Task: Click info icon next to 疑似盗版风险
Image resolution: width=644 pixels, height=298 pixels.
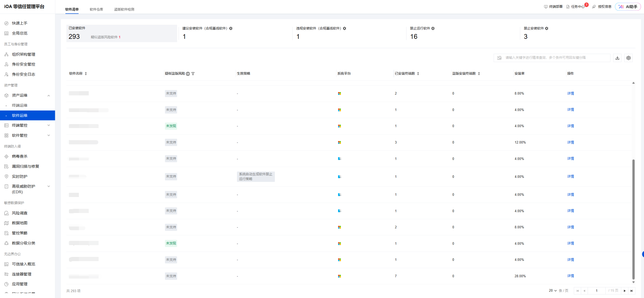Action: 188,74
